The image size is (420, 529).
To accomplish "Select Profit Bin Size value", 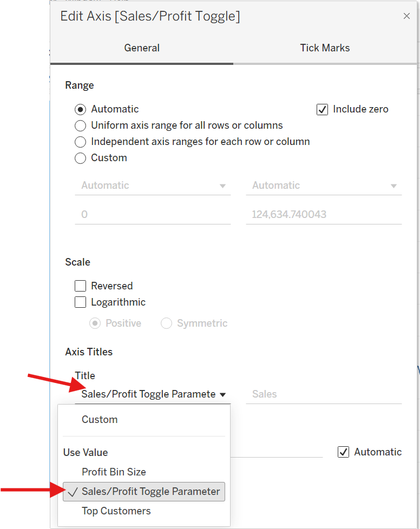I will tap(114, 472).
